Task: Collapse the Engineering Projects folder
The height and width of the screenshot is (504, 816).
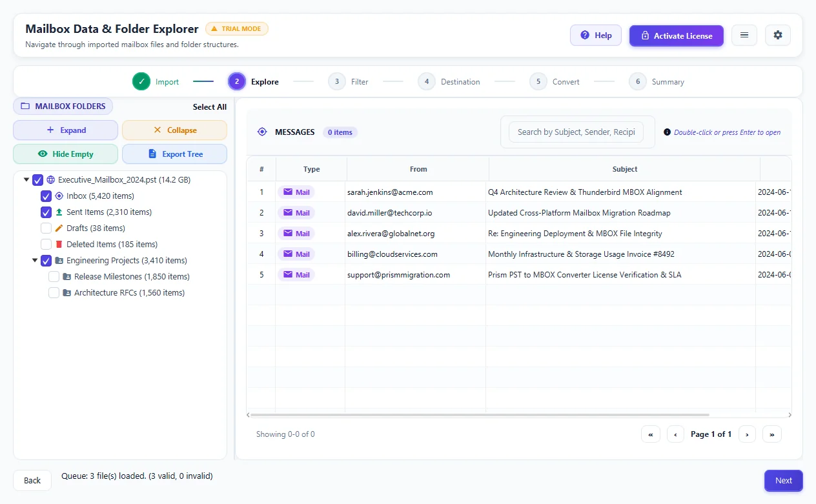Action: point(34,261)
